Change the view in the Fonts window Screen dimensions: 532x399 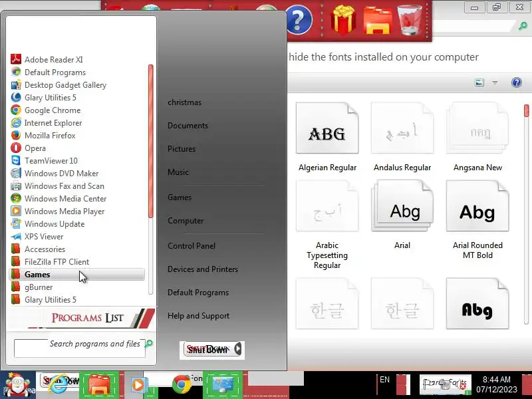479,82
